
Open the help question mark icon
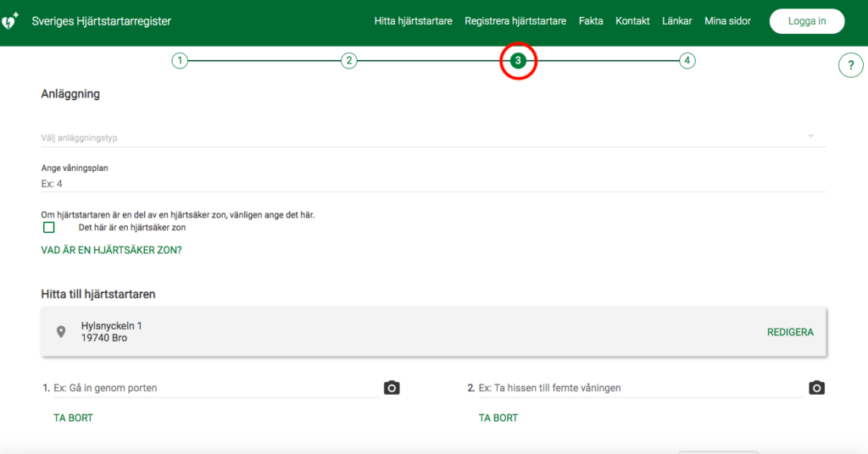click(850, 65)
